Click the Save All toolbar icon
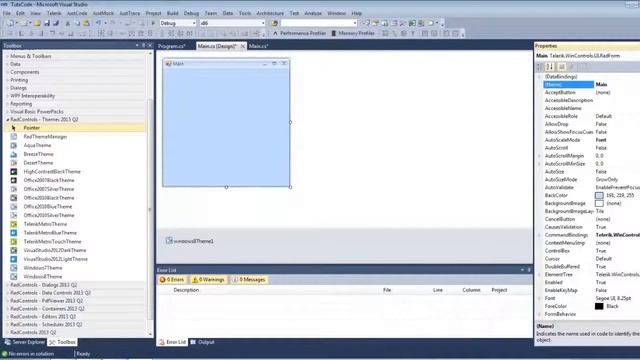The height and width of the screenshot is (360, 640). click(56, 23)
